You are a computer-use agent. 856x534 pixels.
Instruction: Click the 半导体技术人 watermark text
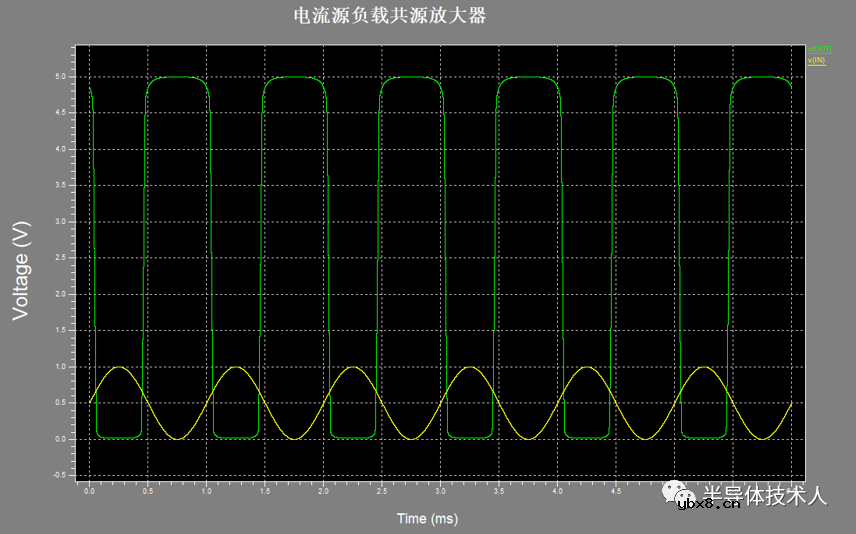(765, 494)
